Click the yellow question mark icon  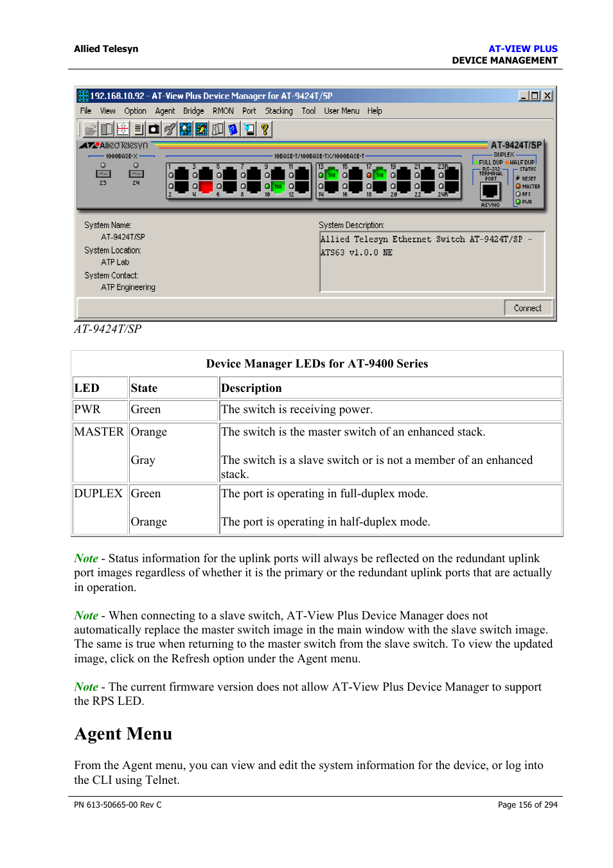pyautogui.click(x=264, y=129)
